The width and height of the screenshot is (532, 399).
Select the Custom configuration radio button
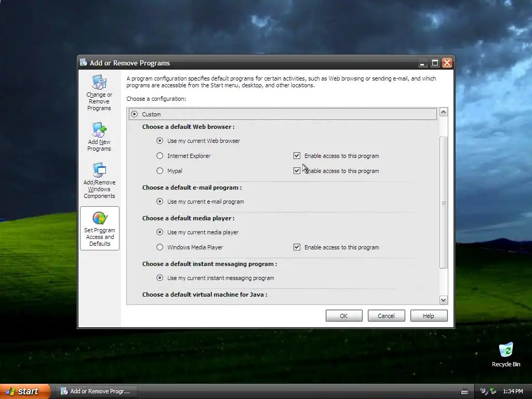pyautogui.click(x=135, y=114)
